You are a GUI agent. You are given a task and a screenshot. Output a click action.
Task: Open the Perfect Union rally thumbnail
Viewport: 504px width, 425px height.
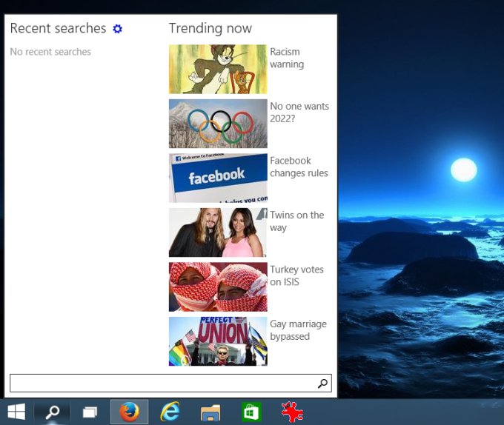[218, 341]
